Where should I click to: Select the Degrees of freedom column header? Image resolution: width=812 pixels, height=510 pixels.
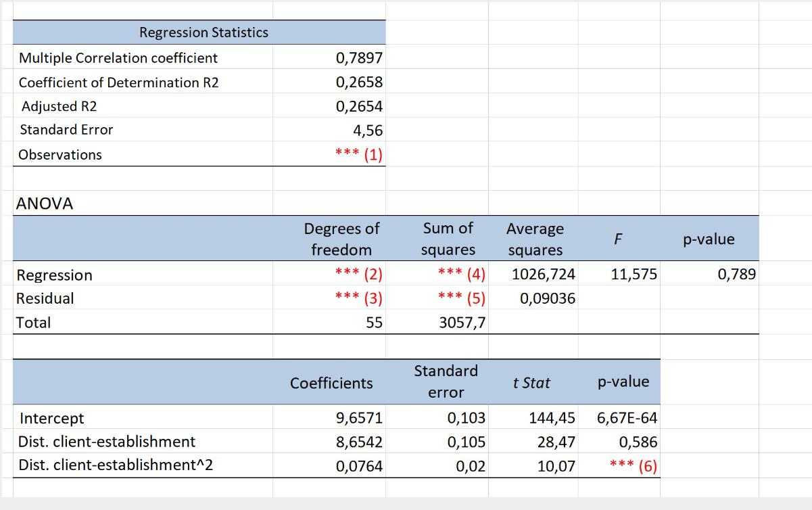coord(341,238)
